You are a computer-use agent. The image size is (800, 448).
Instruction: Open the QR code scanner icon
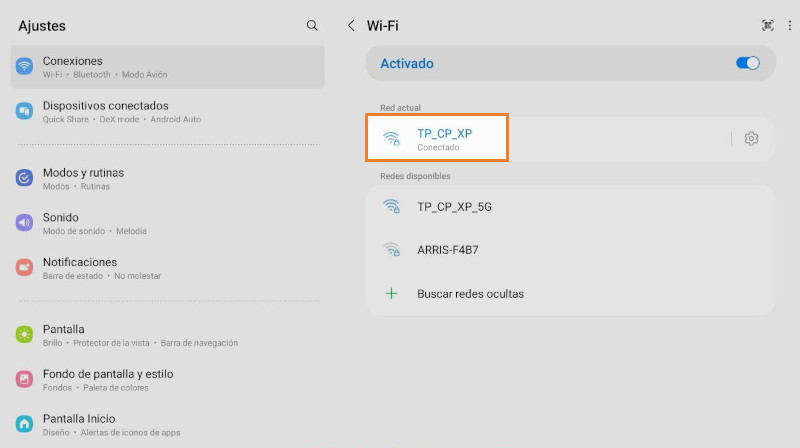pos(768,26)
